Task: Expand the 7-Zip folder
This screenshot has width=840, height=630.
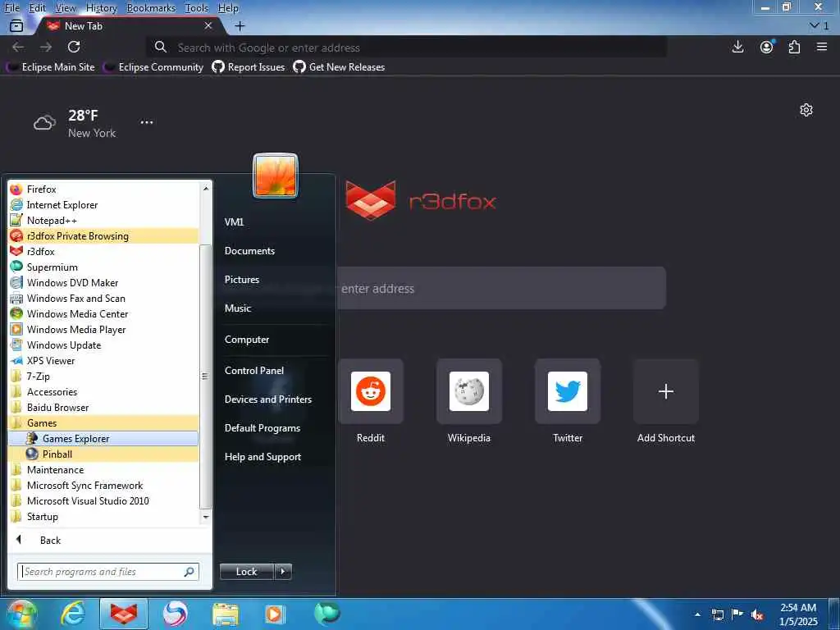Action: 103,376
